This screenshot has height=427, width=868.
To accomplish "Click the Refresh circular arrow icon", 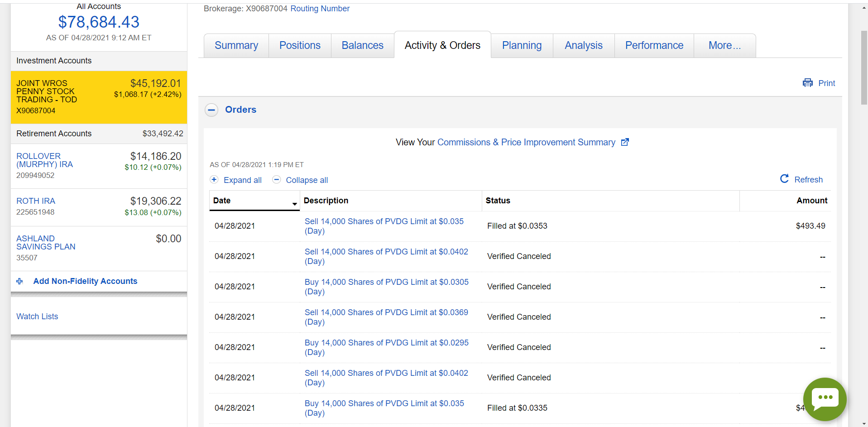I will (784, 179).
